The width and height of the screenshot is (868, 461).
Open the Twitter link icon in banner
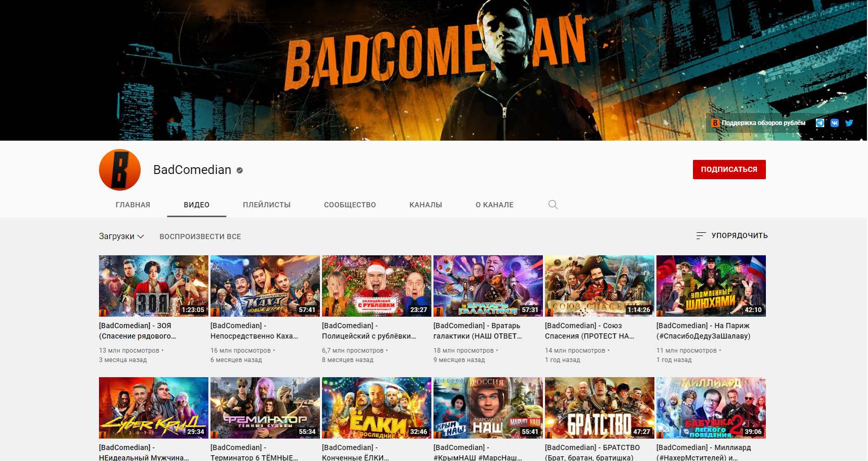(x=849, y=123)
